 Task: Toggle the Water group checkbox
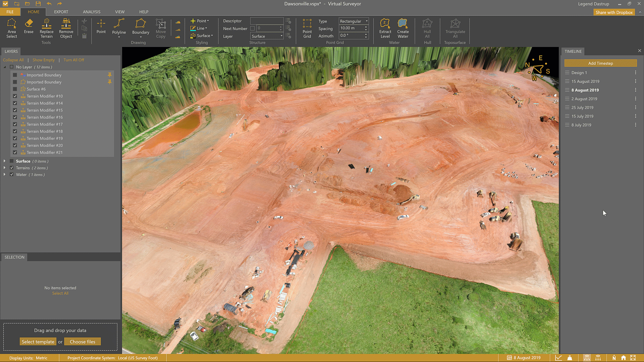pos(12,175)
